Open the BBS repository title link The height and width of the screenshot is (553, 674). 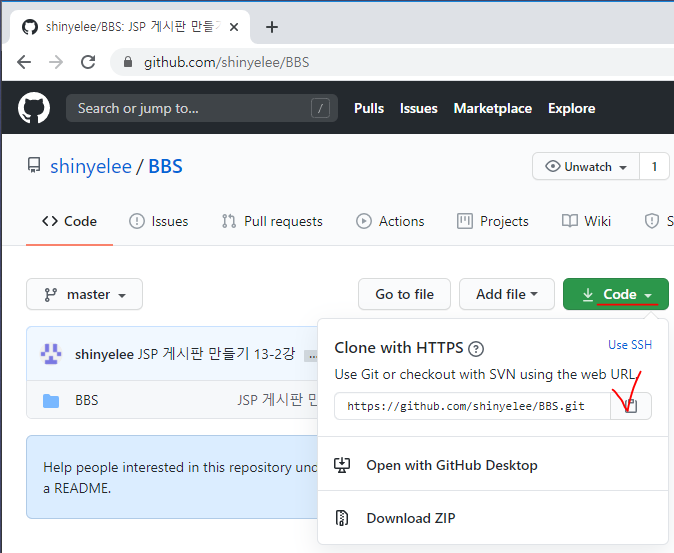[165, 166]
